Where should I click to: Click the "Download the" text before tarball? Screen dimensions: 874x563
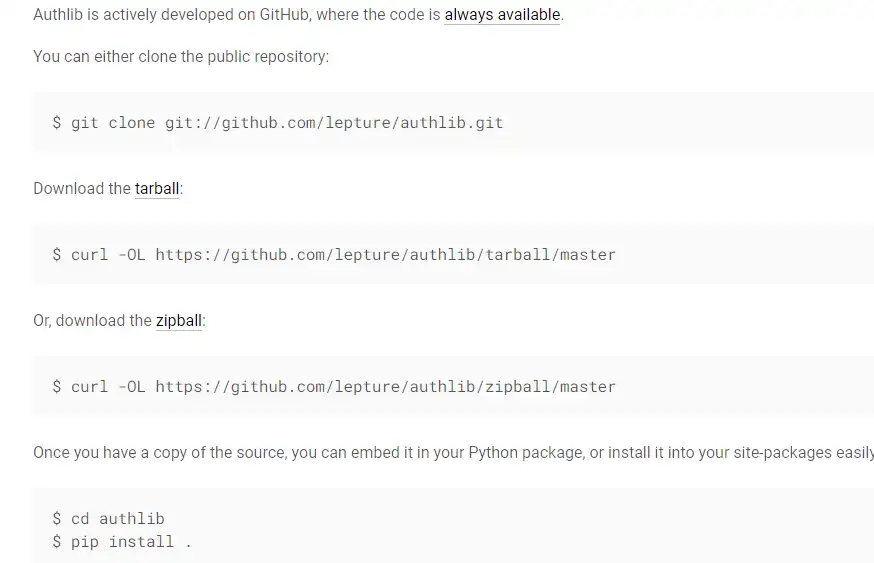(82, 188)
